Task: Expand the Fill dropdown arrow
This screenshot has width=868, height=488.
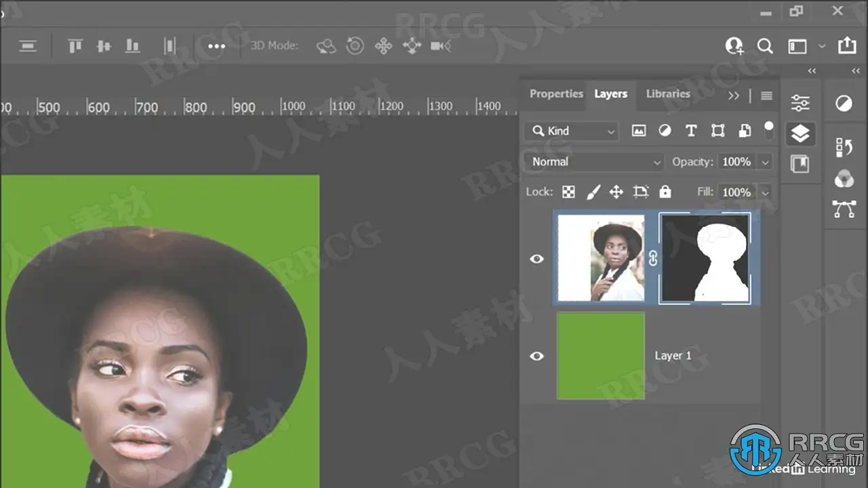Action: pos(766,192)
